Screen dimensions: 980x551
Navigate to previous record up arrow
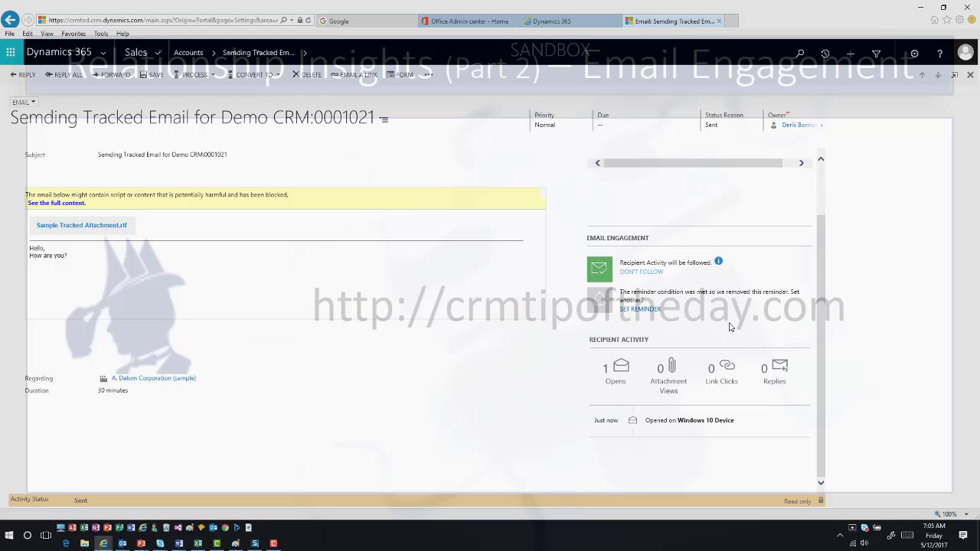tap(922, 75)
